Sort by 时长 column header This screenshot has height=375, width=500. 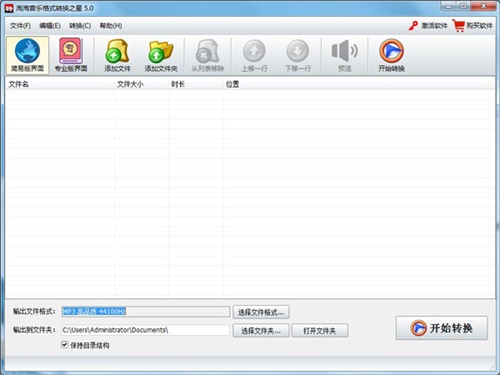[196, 84]
